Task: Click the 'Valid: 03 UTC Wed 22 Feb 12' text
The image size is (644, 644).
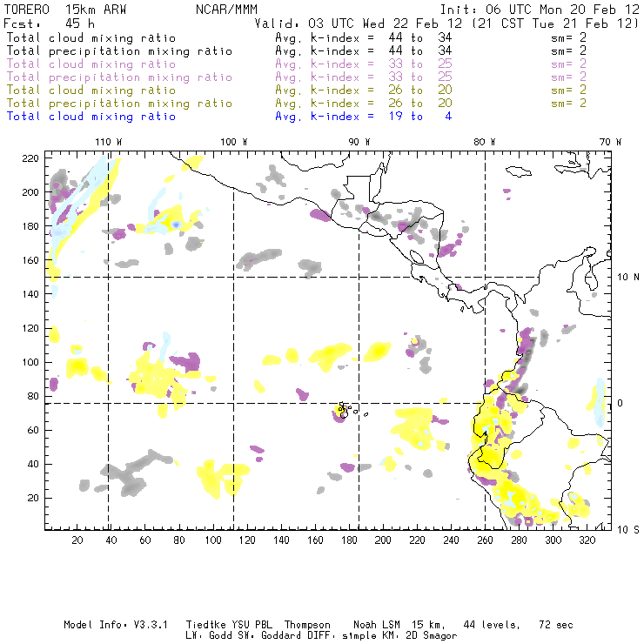Action: pyautogui.click(x=359, y=23)
